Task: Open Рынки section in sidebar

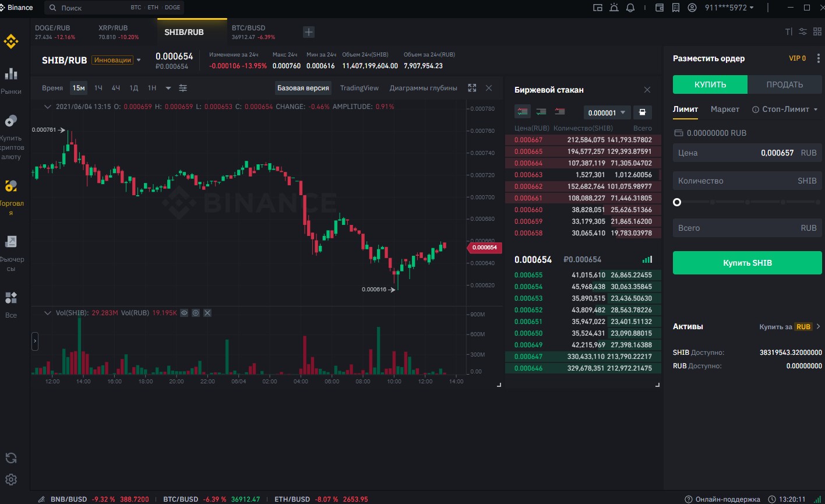Action: point(10,80)
